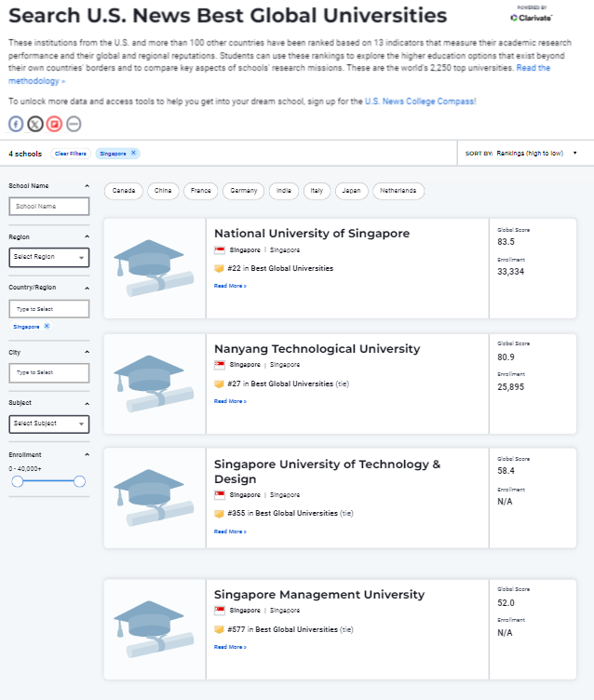
Task: Collapse the Region filter section
Action: 88,236
